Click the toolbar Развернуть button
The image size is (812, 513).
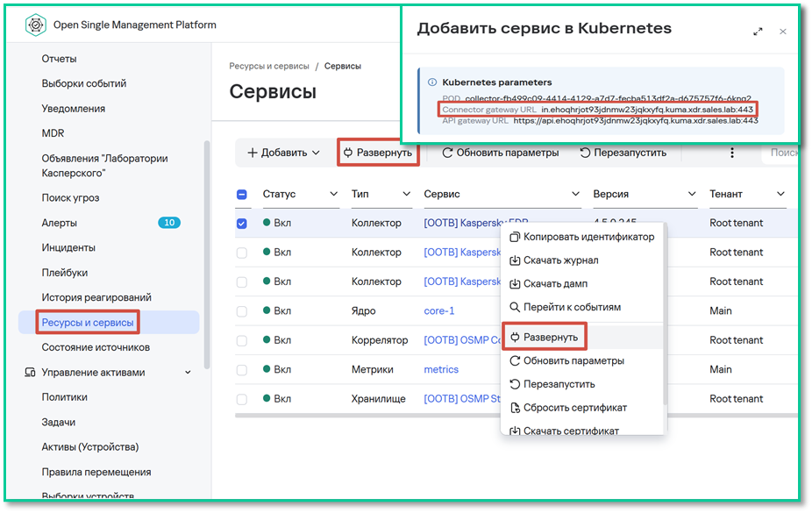378,153
